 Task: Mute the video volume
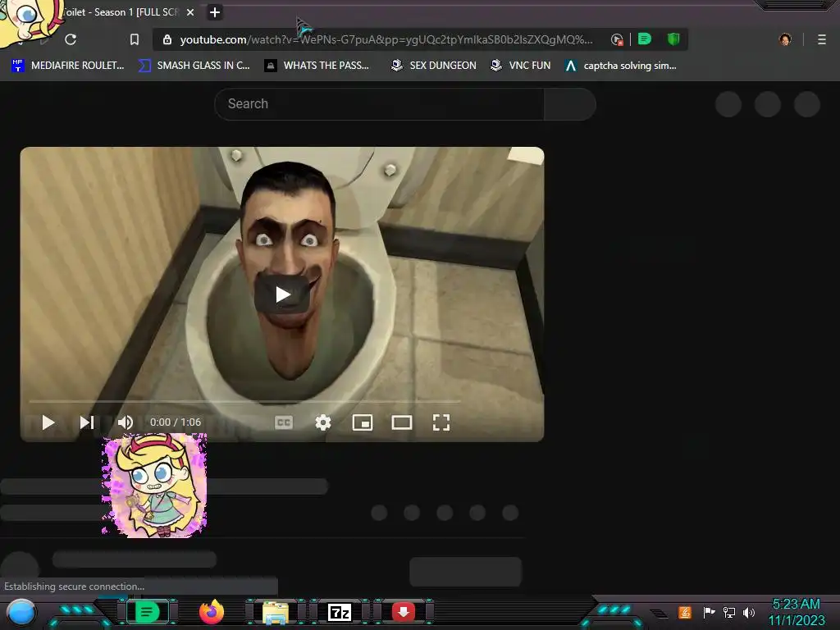[x=126, y=422]
